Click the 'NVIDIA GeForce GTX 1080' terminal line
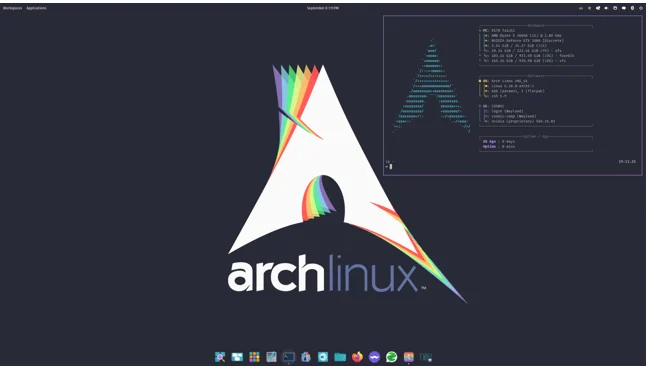This screenshot has height=370, width=649. [524, 41]
